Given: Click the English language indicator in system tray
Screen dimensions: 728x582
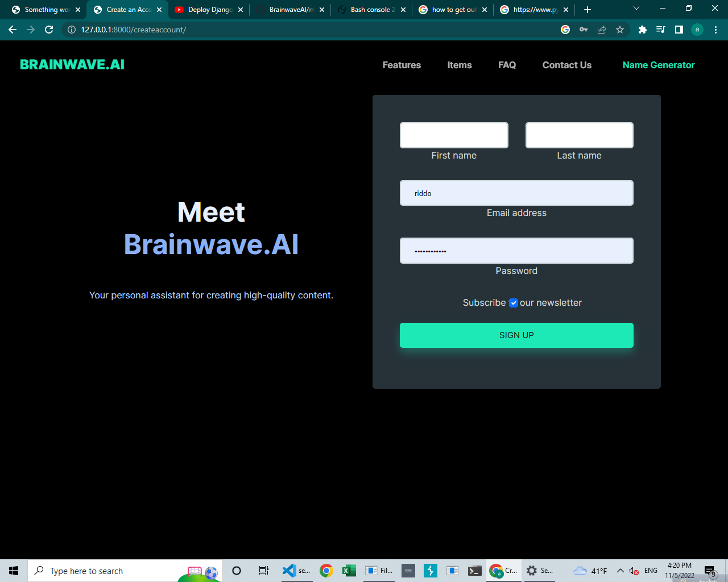Looking at the screenshot, I should tap(650, 570).
